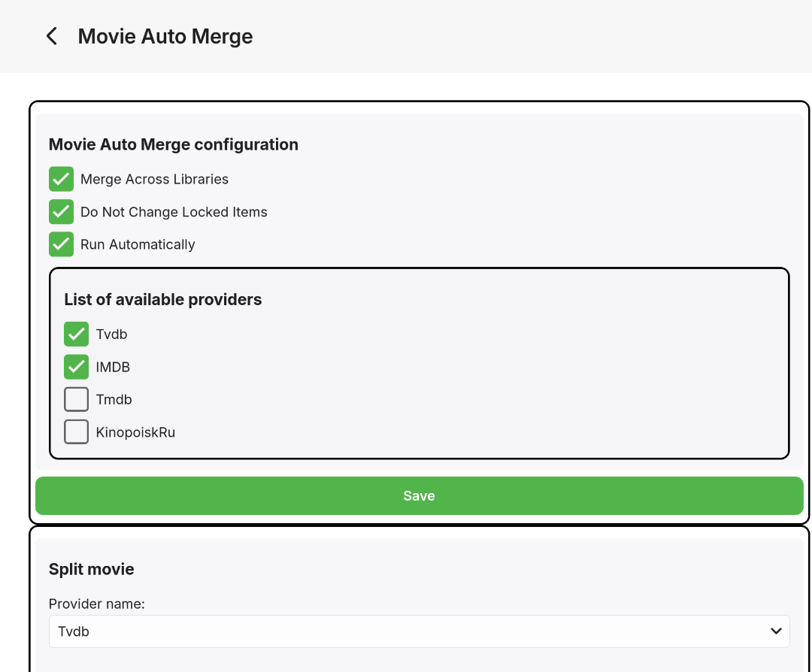Click the Merge Across Libraries label text
This screenshot has width=812, height=672.
coord(154,179)
